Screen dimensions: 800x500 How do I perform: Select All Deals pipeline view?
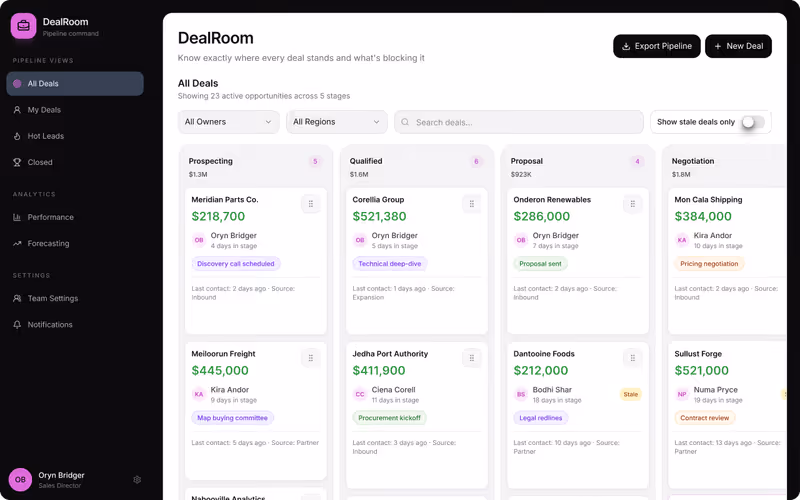(x=75, y=84)
